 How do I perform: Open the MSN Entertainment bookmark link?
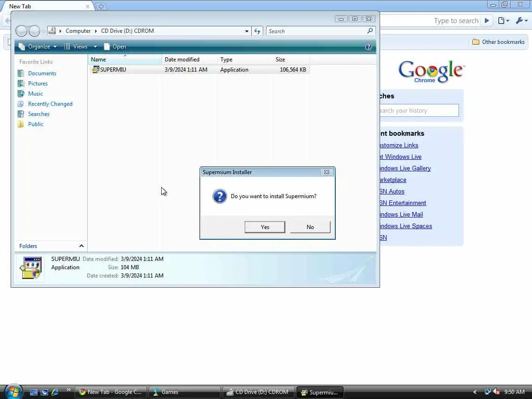pyautogui.click(x=403, y=203)
